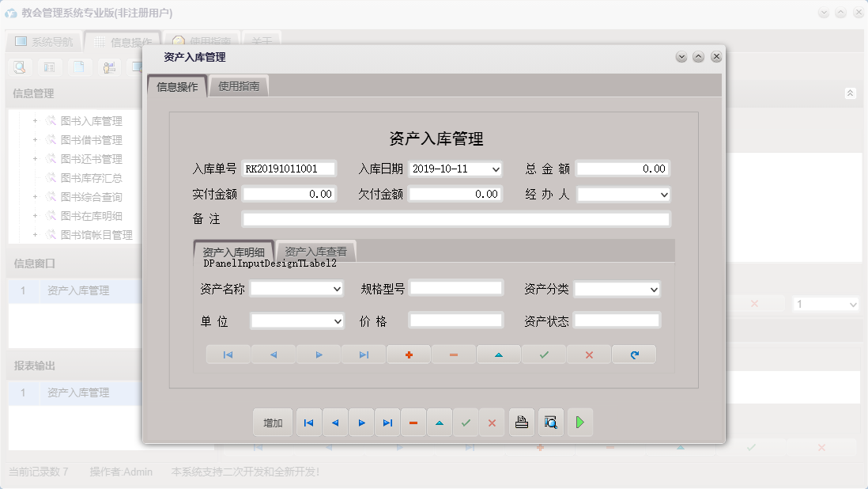Select the search magnifier icon in the left toolbar
This screenshot has height=489, width=868.
(x=20, y=67)
